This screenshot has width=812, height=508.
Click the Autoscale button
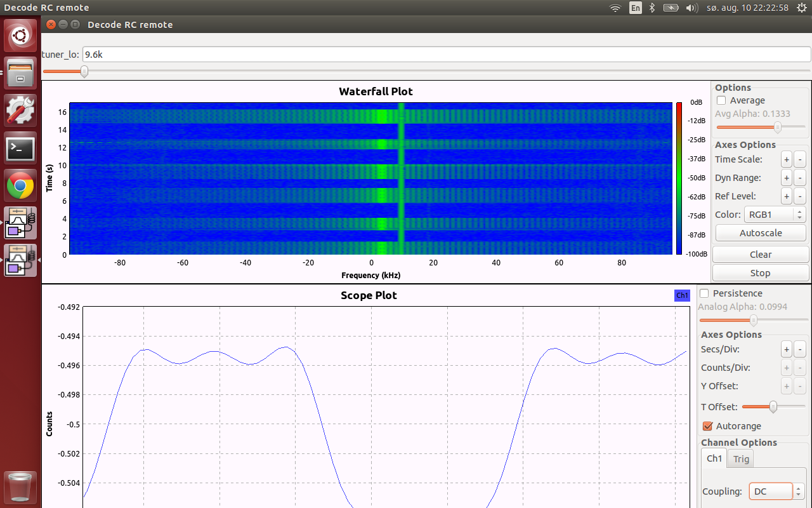coord(761,233)
